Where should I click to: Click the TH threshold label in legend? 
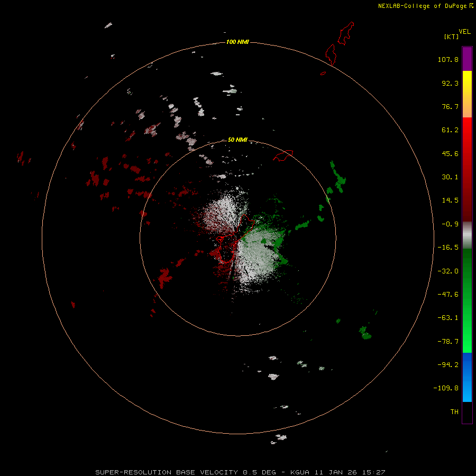coord(454,412)
